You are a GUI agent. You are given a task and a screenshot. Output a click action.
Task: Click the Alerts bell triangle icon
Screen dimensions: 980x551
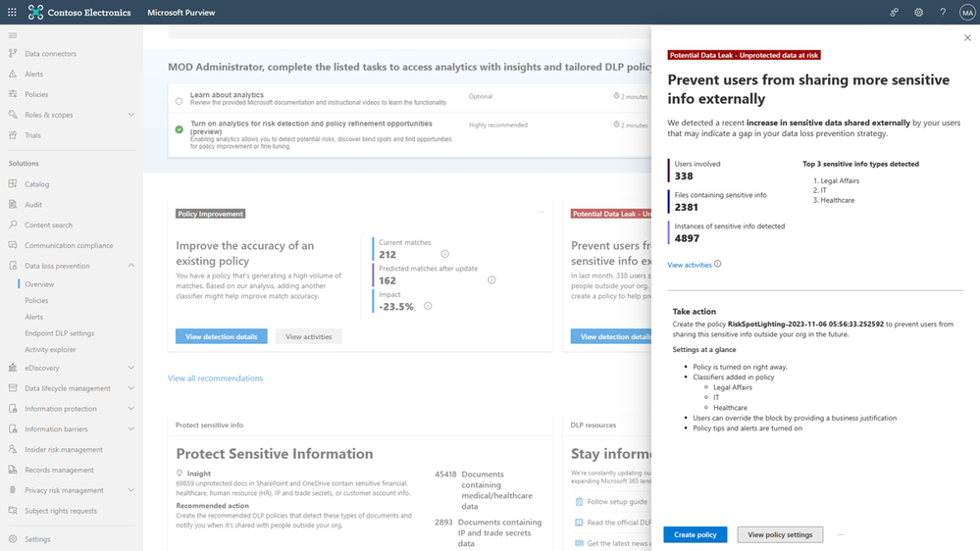coord(13,74)
